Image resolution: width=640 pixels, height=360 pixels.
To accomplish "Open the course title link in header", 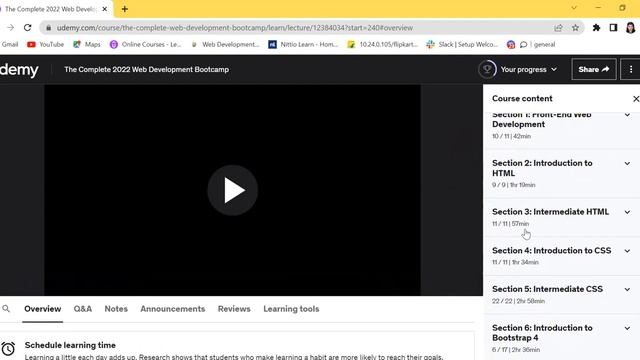I will point(147,69).
